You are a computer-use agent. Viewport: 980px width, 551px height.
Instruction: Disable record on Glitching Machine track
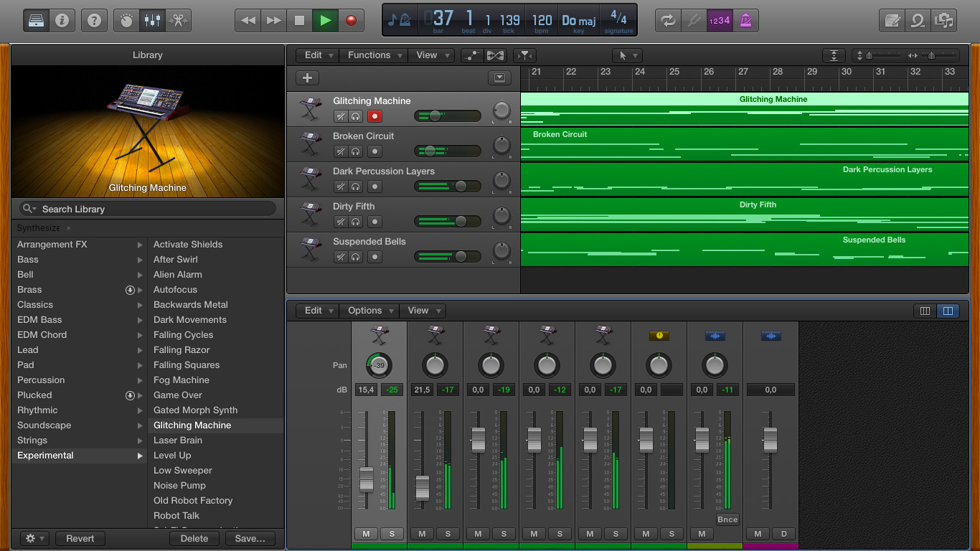(374, 116)
